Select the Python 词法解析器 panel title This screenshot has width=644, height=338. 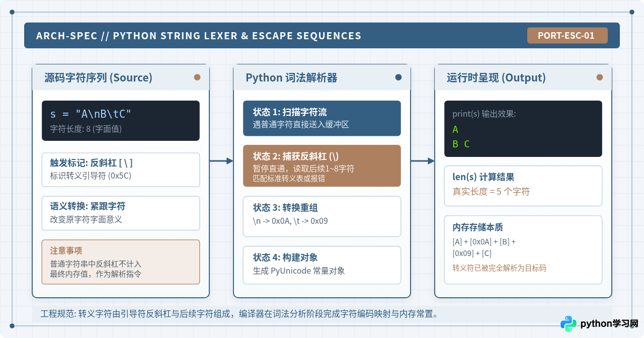(291, 77)
